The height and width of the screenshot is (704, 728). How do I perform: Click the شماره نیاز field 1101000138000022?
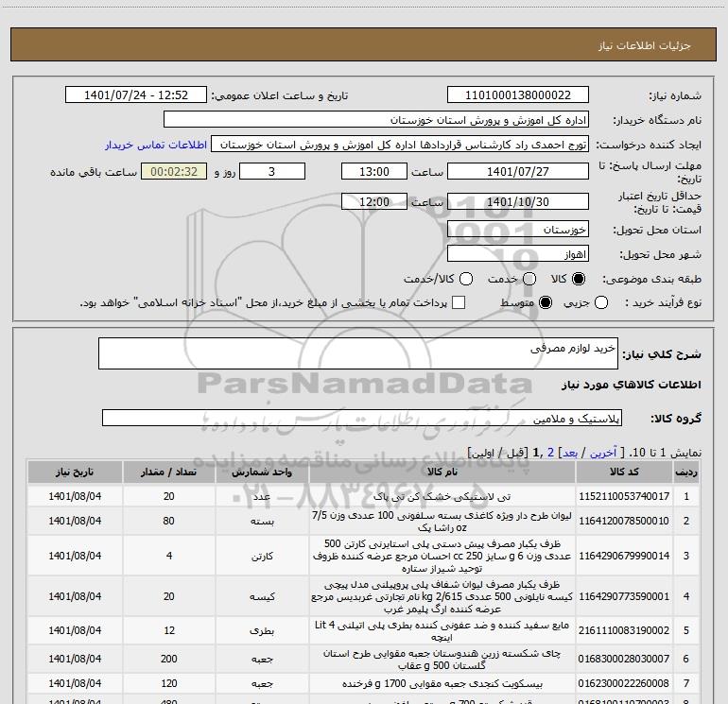[x=518, y=95]
